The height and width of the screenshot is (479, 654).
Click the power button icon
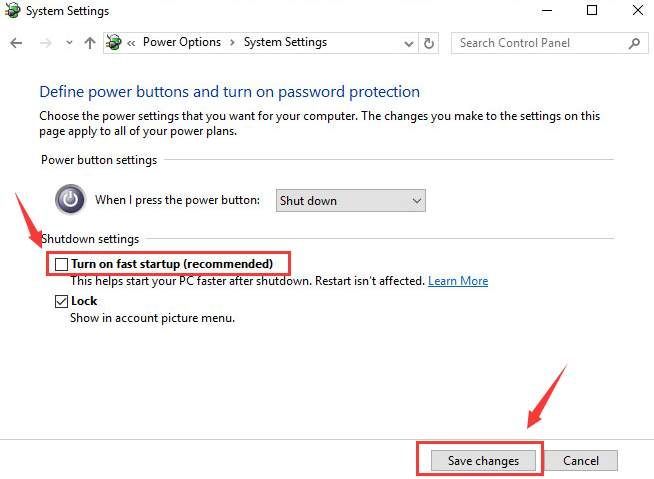pyautogui.click(x=70, y=199)
